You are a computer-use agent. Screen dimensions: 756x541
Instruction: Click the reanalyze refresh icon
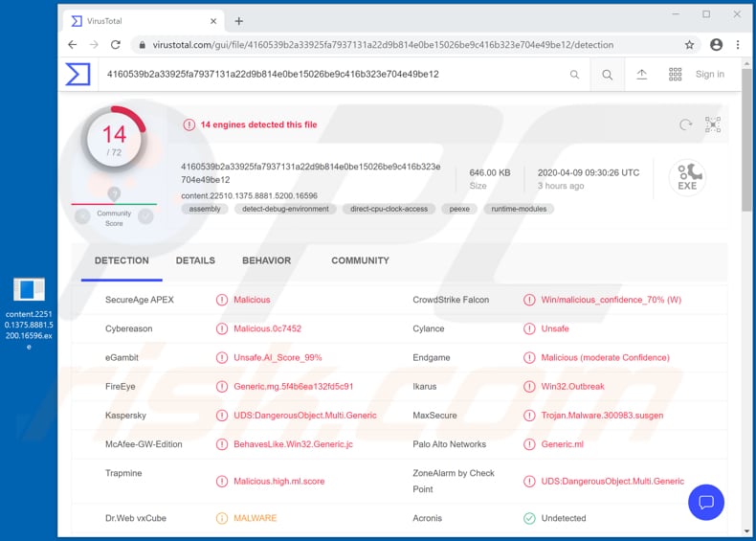685,125
